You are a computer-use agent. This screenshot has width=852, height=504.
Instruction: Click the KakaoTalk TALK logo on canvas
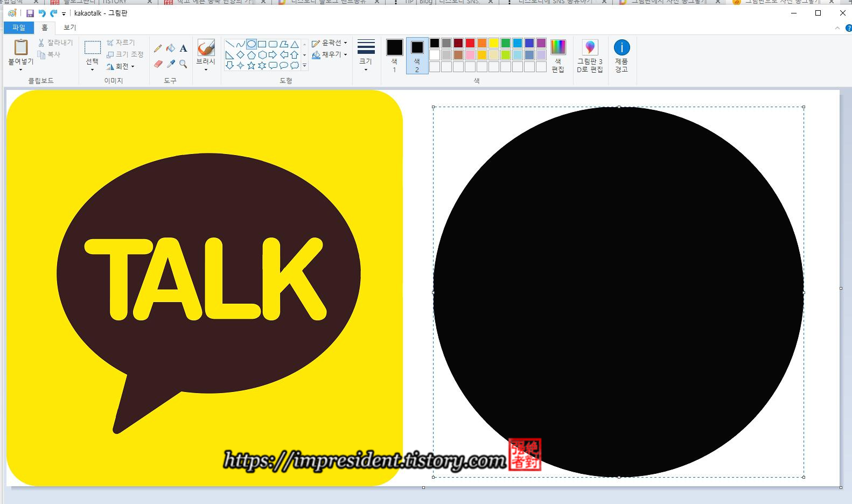point(205,288)
